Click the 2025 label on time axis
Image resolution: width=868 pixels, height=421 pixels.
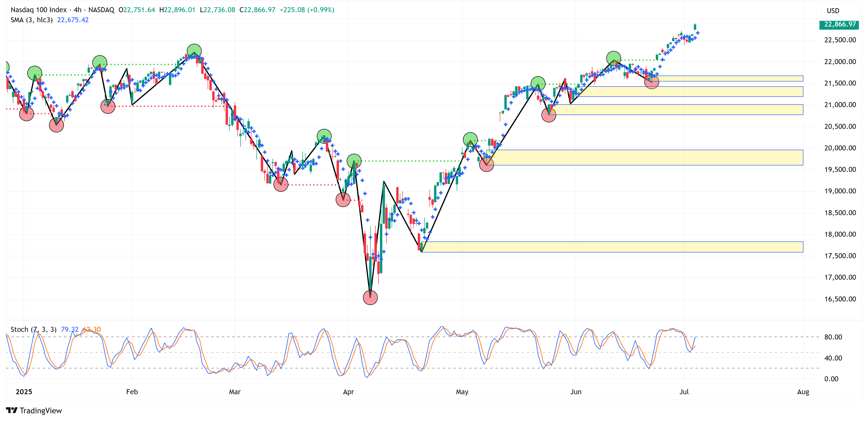(x=24, y=392)
